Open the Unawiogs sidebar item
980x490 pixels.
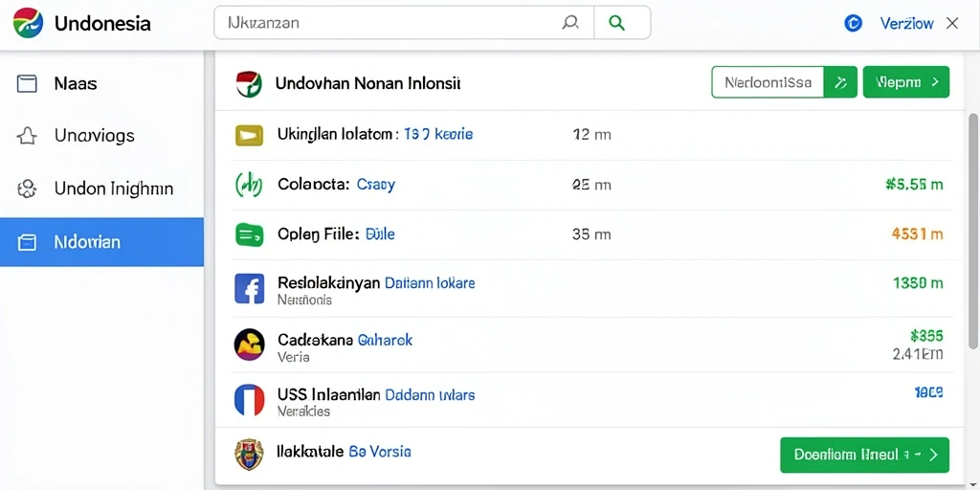point(101,136)
